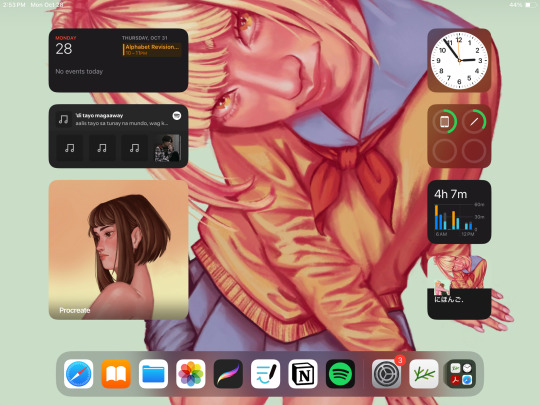Tap the "No events today" text

click(79, 71)
